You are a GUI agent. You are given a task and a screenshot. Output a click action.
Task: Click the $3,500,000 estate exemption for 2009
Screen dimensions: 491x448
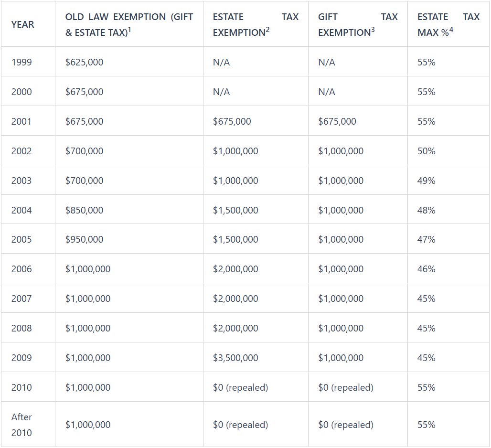coord(235,358)
